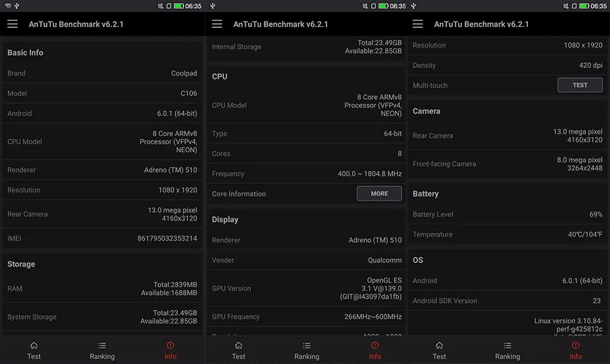Tap USB icon in middle screen status bar
Viewport: 610px width, 364px height.
pyautogui.click(x=213, y=6)
